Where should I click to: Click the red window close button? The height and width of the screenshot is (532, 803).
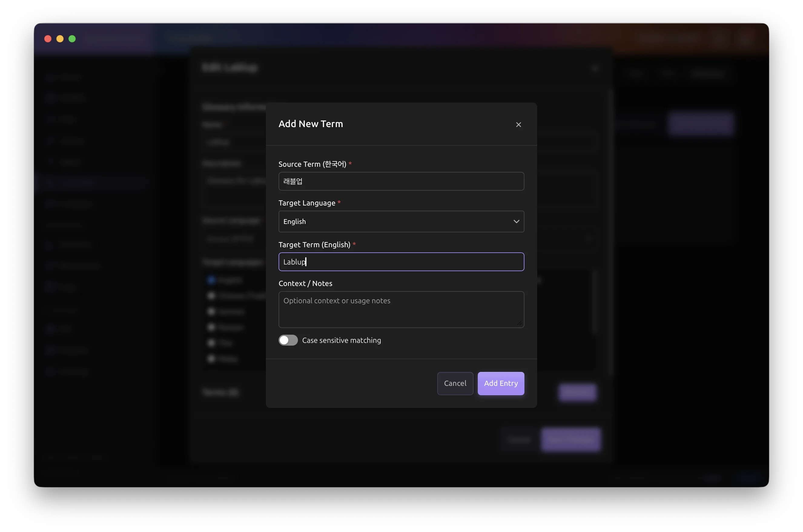(48, 39)
